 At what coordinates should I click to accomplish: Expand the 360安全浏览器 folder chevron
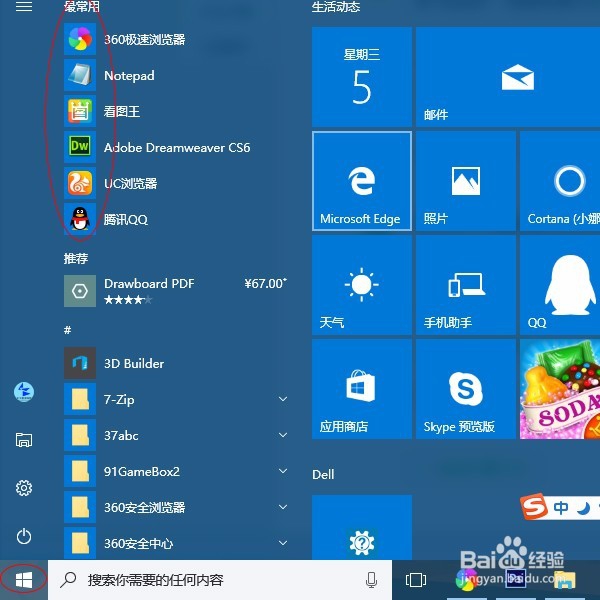283,507
